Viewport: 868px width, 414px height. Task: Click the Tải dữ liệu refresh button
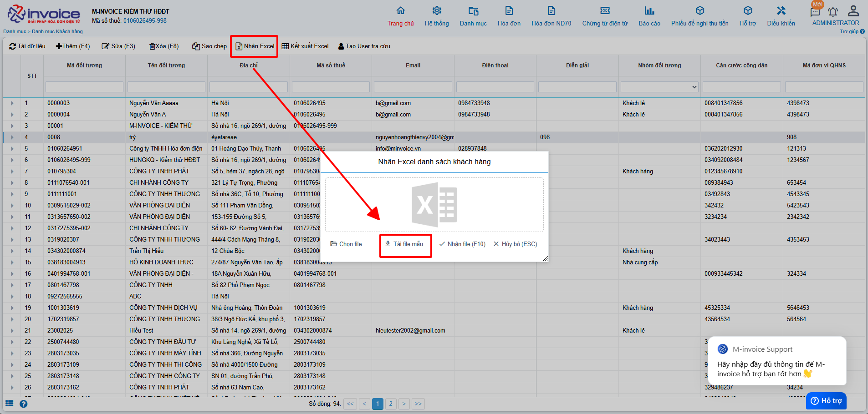coord(27,46)
